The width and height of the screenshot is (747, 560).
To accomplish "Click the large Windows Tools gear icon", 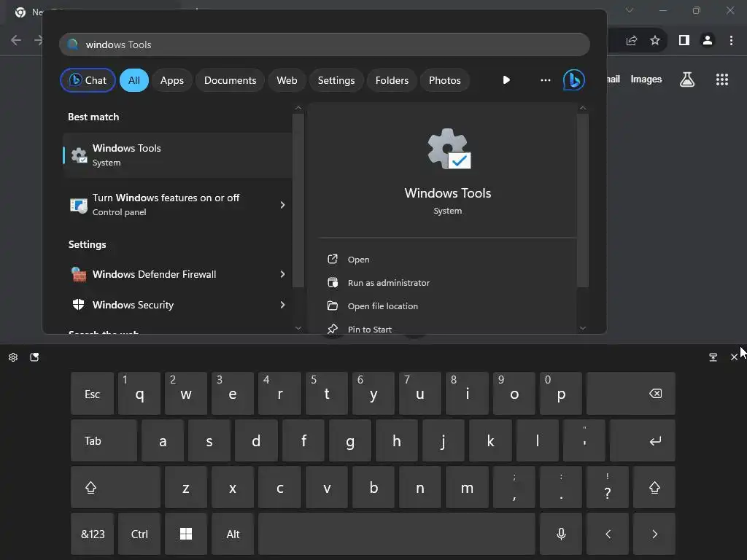I will [x=449, y=149].
